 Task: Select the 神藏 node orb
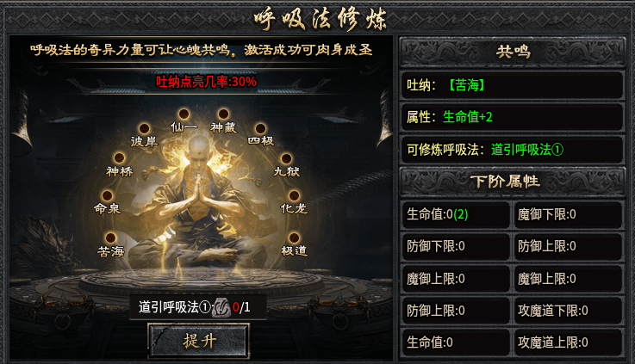[223, 114]
